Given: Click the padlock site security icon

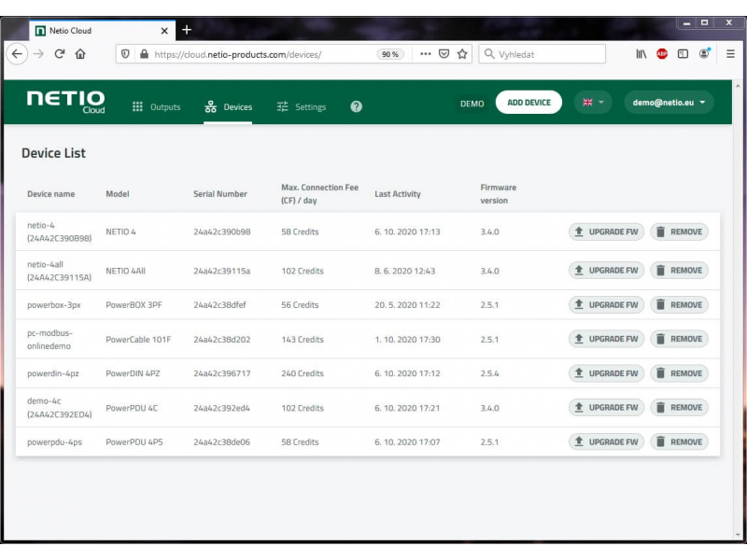Looking at the screenshot, I should [x=144, y=54].
